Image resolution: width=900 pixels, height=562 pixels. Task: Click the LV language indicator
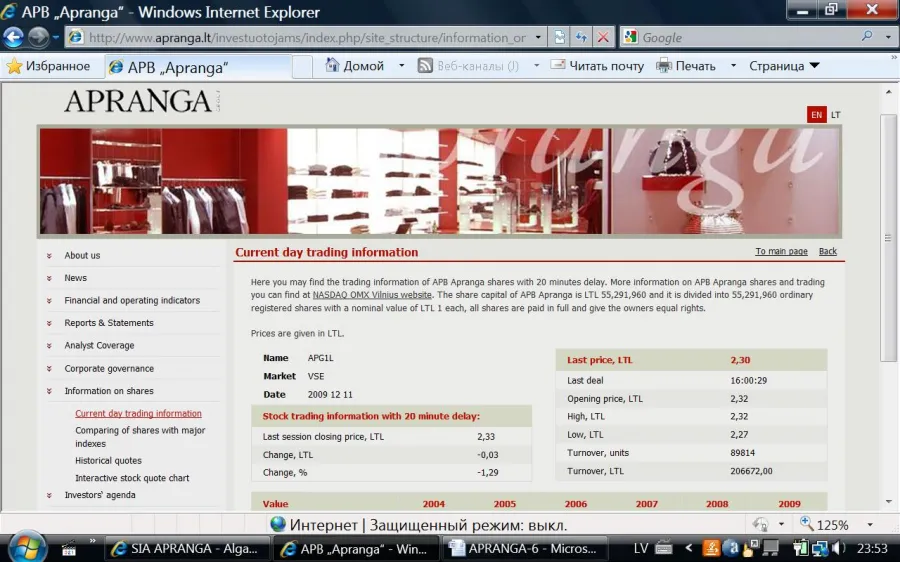tap(641, 549)
